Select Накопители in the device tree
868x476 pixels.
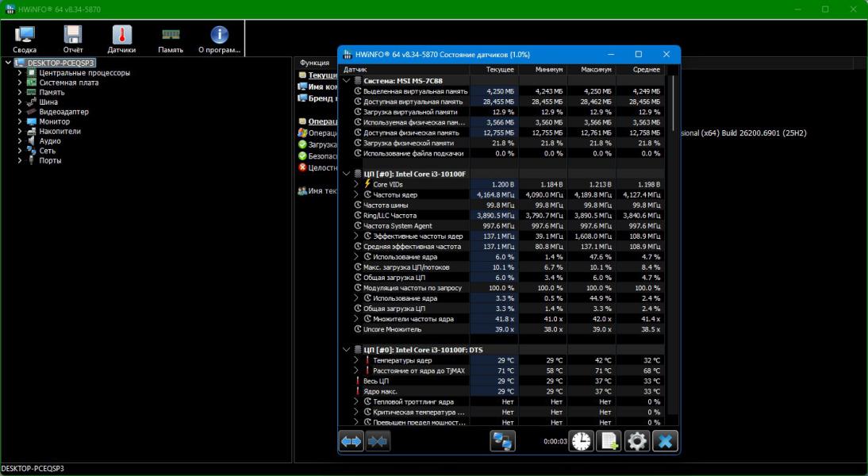pos(59,132)
